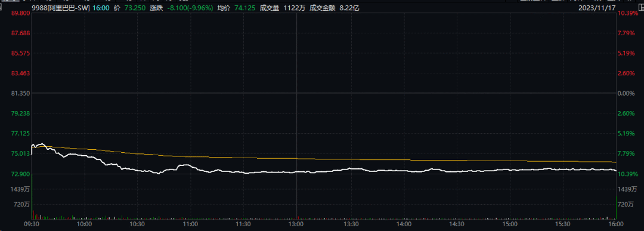Image resolution: width=644 pixels, height=231 pixels.
Task: Click the 14:30 time axis label
Action: (x=457, y=224)
